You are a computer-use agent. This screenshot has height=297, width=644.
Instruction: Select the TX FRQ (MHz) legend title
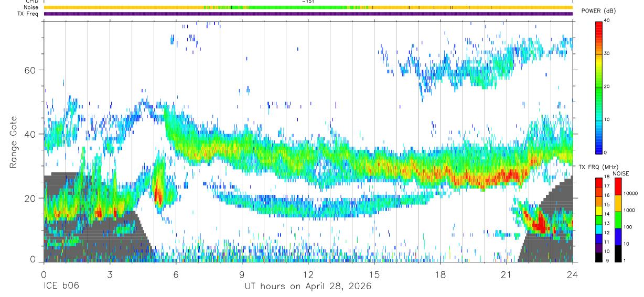coord(598,167)
